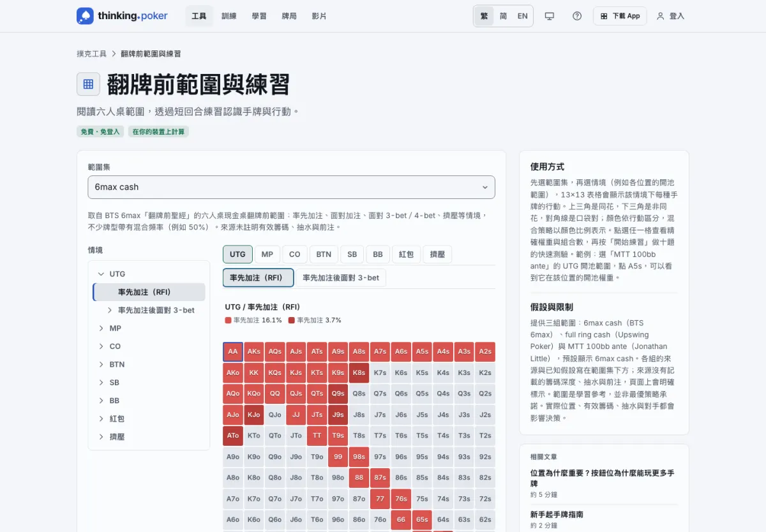
Task: Select the 76s hand cell
Action: point(401,499)
